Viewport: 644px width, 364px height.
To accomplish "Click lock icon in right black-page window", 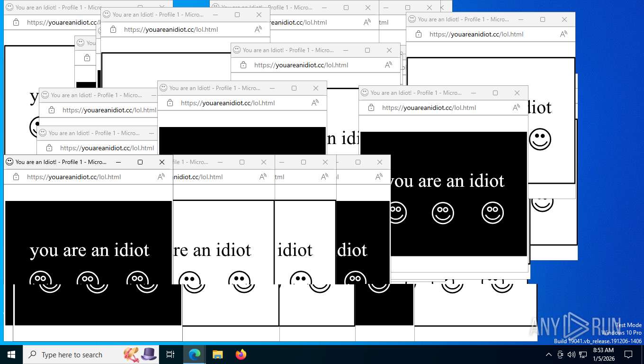I will tap(371, 108).
